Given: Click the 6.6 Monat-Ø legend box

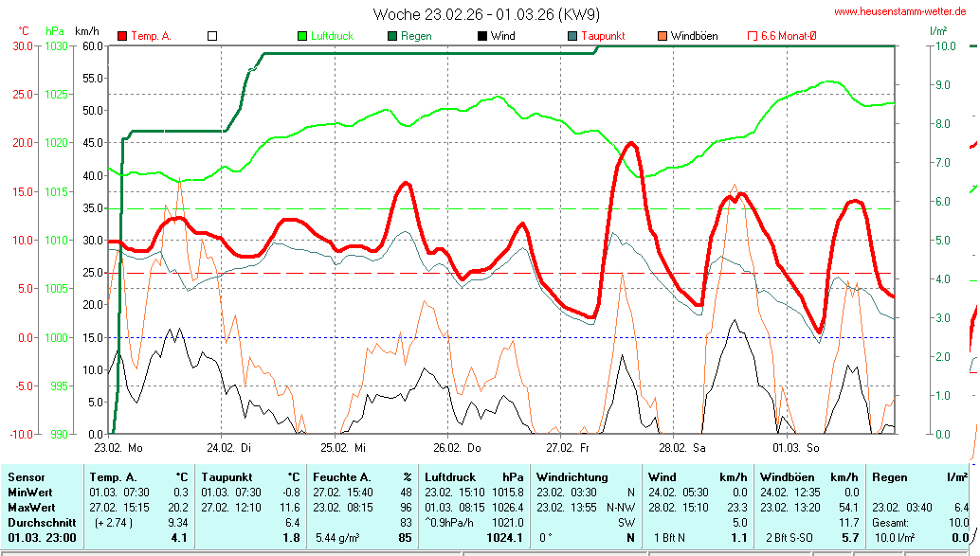Looking at the screenshot, I should pos(753,36).
